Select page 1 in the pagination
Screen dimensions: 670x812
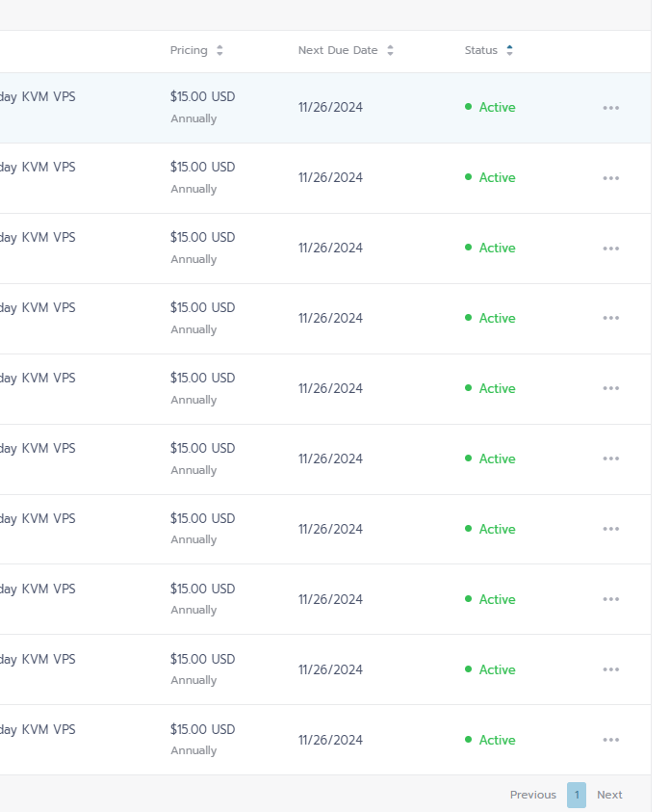576,795
